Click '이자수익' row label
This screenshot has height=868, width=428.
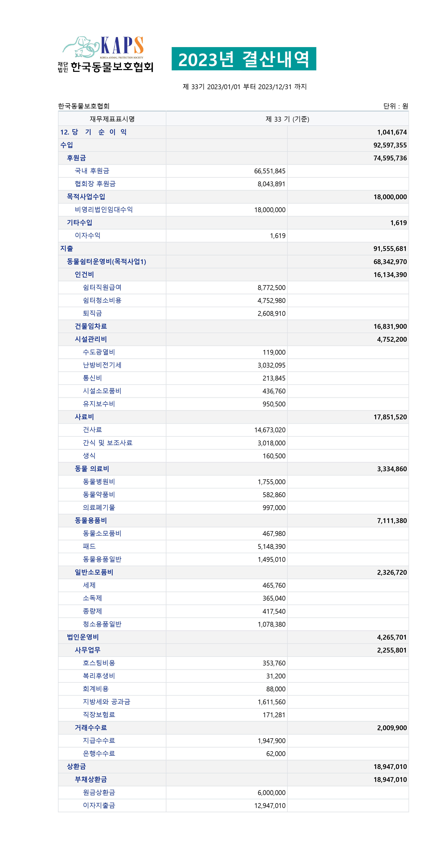coord(88,235)
